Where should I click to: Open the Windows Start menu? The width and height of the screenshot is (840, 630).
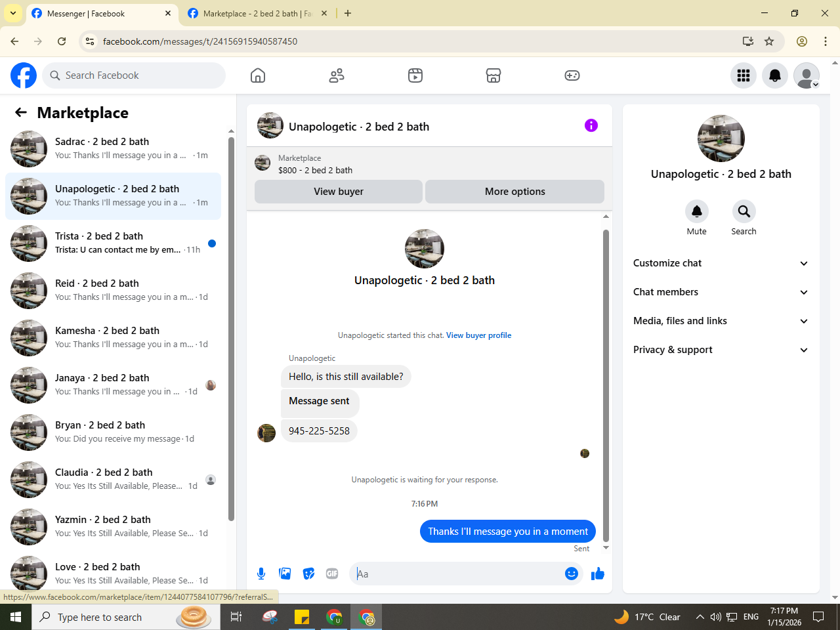(16, 617)
